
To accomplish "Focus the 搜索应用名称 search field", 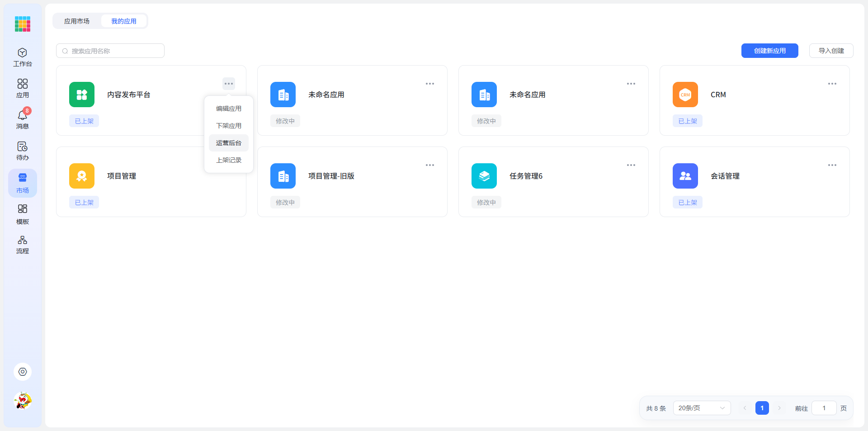I will [x=110, y=51].
